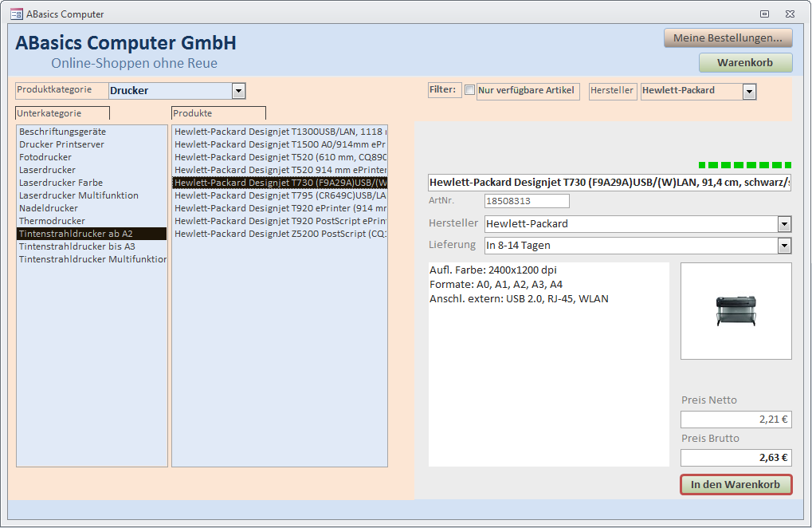Open the Lieferung dropdown arrow
This screenshot has width=812, height=528.
coord(784,246)
